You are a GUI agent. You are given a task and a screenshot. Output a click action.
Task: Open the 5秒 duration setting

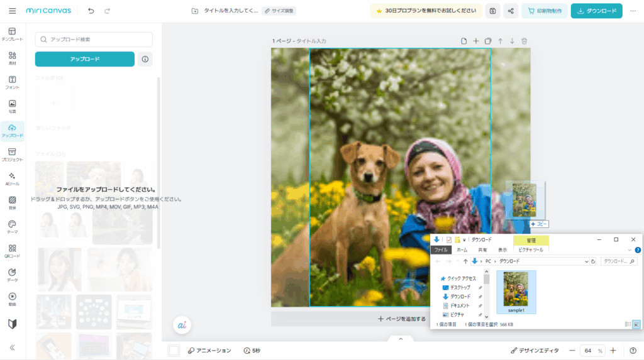pyautogui.click(x=252, y=351)
